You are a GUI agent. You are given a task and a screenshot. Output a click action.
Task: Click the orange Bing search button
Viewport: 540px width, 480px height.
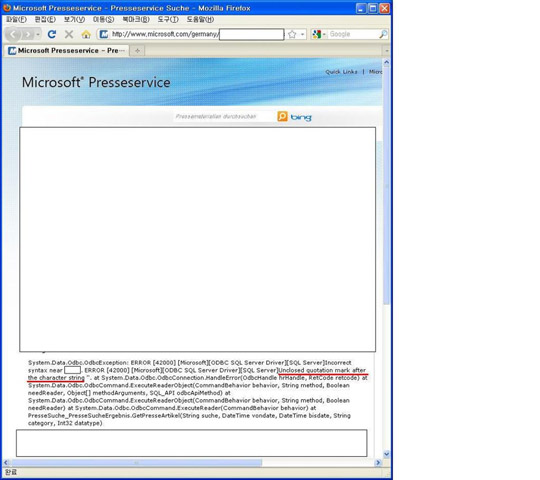point(282,116)
